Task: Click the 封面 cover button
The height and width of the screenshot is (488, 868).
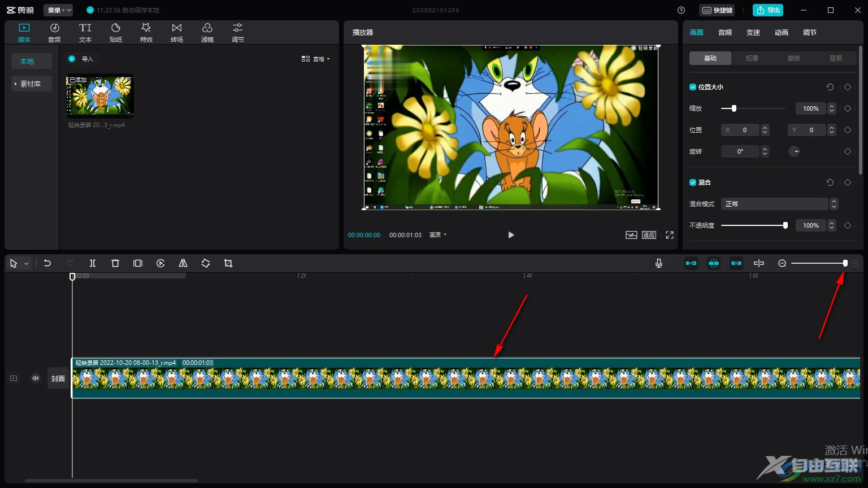Action: 58,378
